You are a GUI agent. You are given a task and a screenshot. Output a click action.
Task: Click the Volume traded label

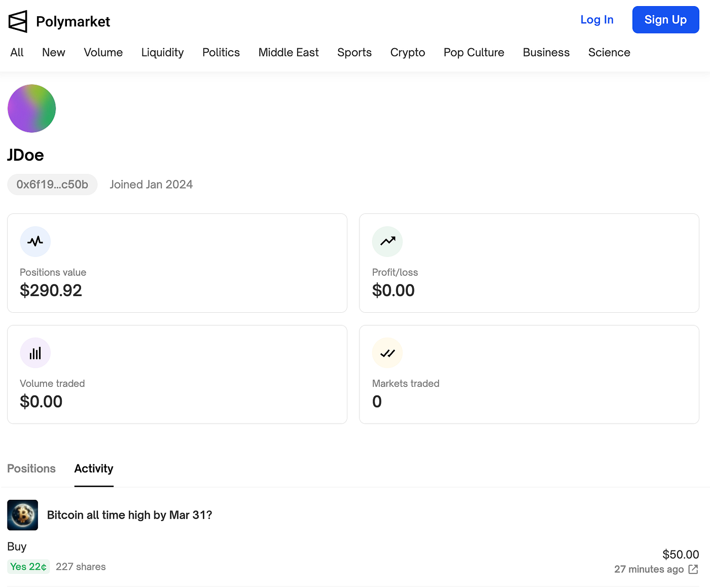52,384
